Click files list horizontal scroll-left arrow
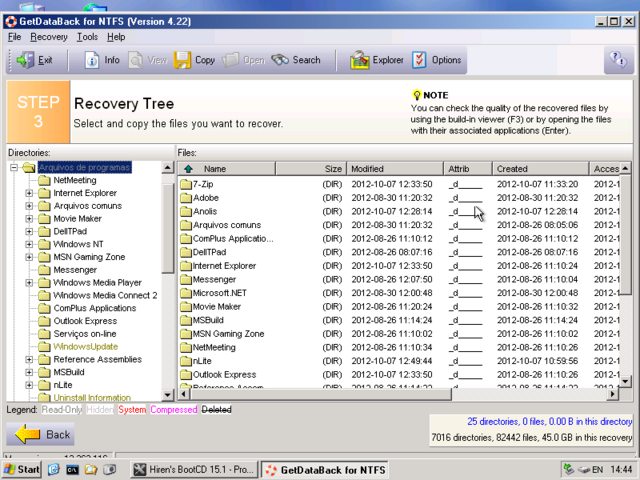640x480 pixels. (x=184, y=394)
